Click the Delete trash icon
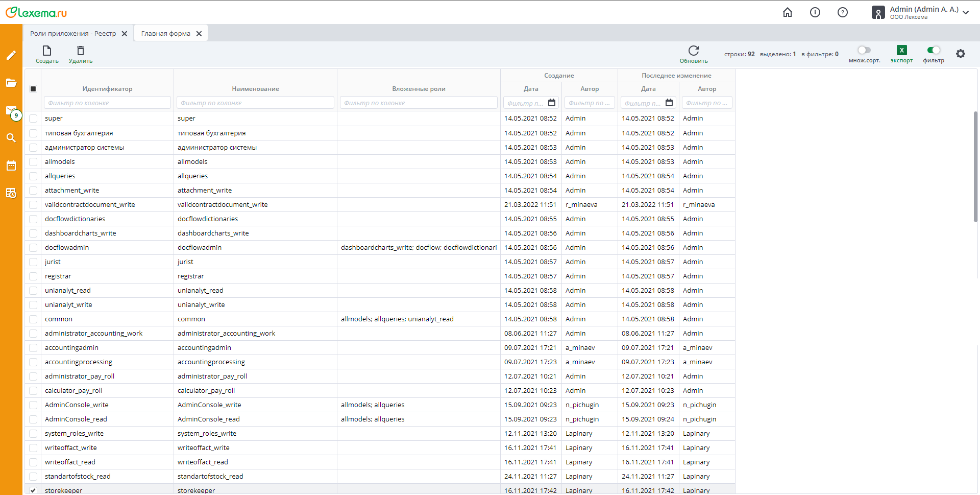 coord(81,51)
